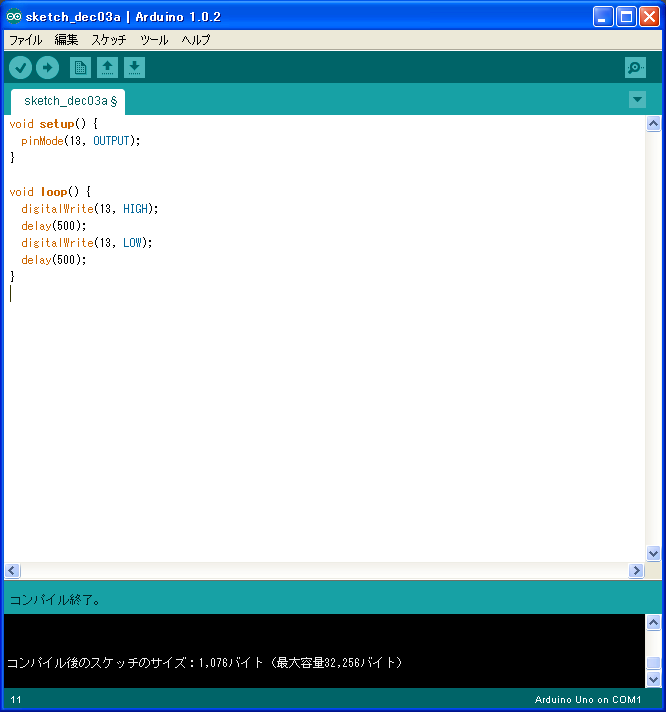
Task: Open the Serial Monitor
Action: 635,67
